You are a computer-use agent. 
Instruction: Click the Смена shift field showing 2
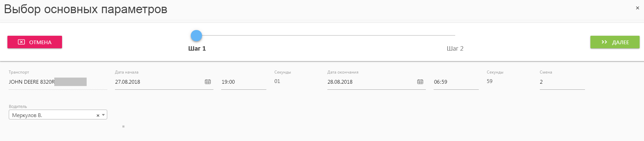[562, 82]
